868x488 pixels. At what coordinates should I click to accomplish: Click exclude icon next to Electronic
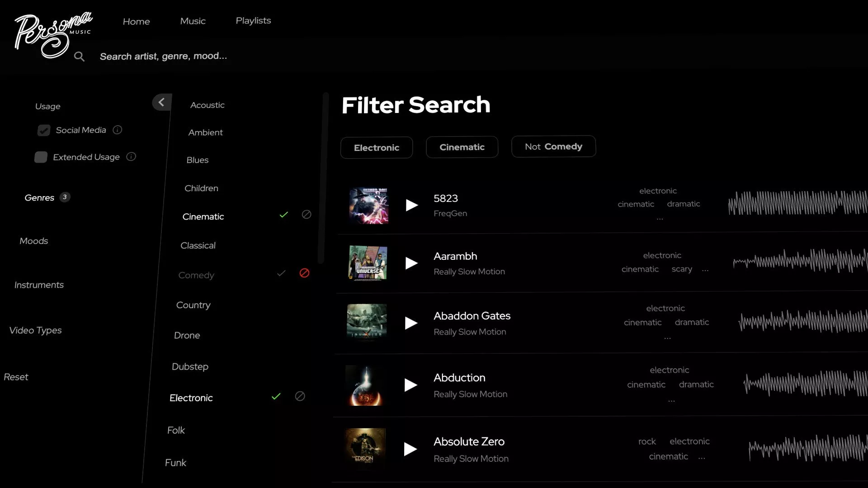tap(300, 396)
